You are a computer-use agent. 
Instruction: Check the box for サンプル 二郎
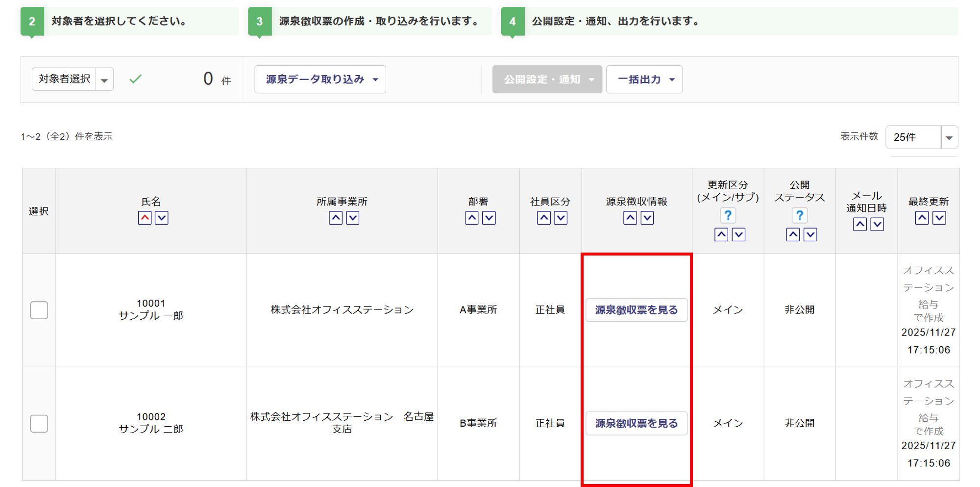(39, 423)
